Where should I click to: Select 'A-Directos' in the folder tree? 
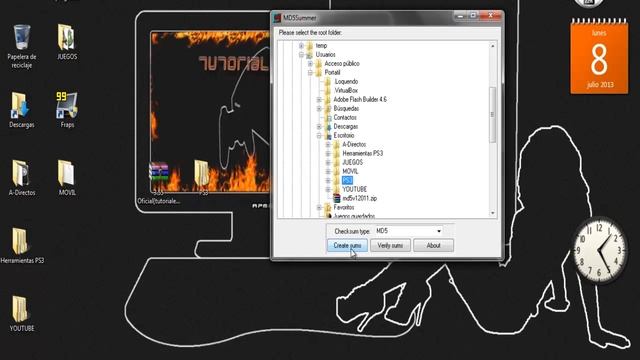[x=354, y=144]
